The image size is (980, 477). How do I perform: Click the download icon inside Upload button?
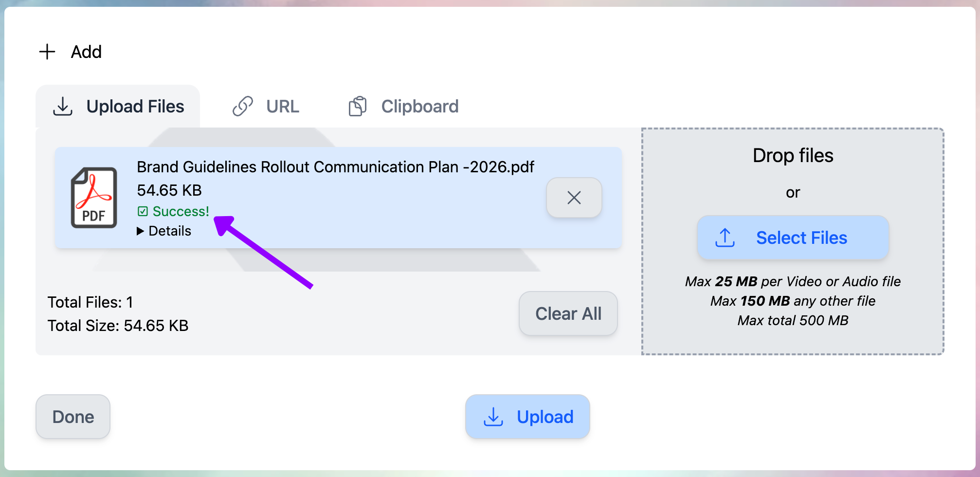point(493,417)
